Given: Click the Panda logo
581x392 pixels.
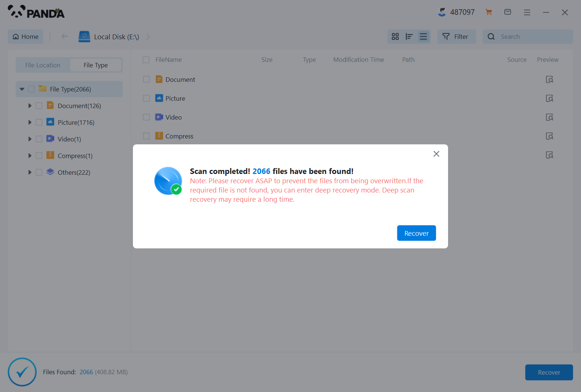Looking at the screenshot, I should click(36, 12).
